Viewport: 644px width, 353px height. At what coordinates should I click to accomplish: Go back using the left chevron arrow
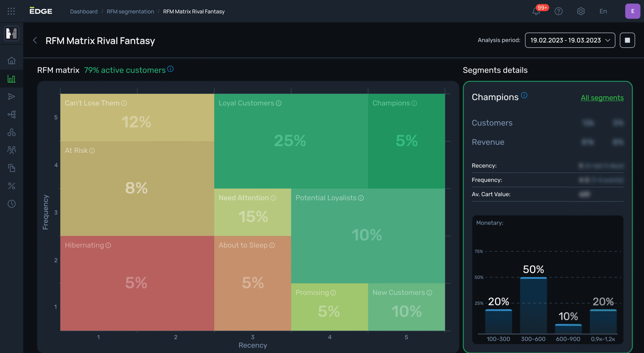click(35, 40)
